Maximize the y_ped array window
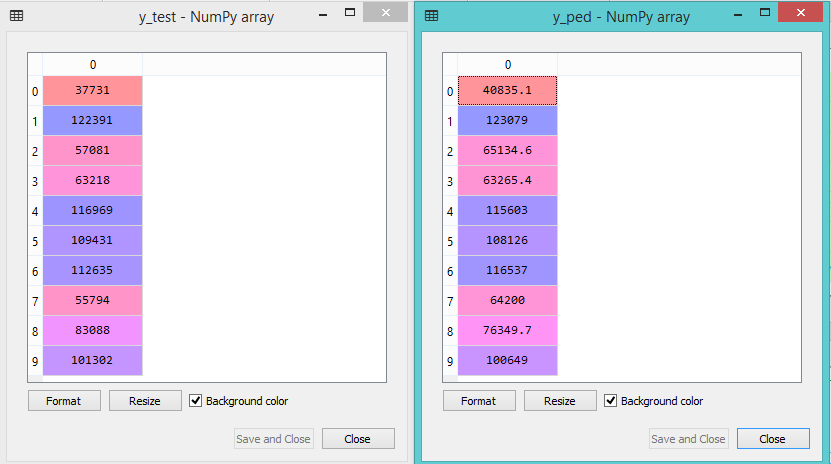This screenshot has height=464, width=831. pos(765,13)
